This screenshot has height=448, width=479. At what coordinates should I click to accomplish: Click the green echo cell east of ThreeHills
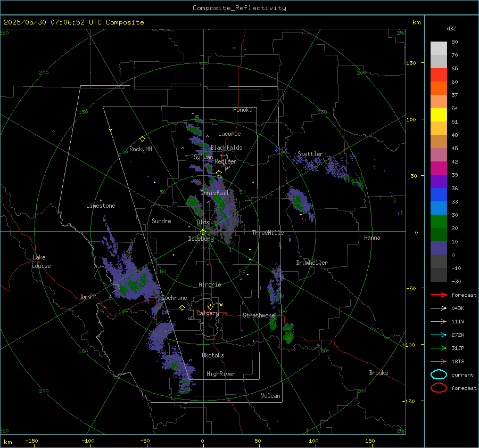pos(299,201)
